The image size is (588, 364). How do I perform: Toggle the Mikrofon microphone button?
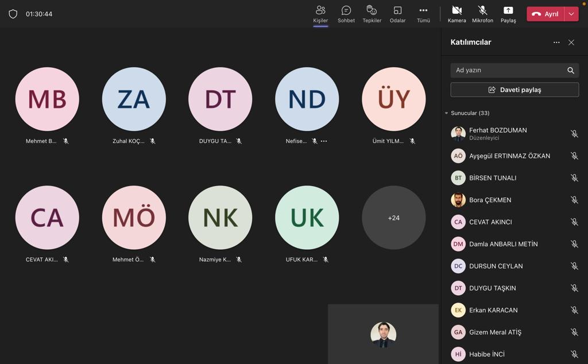[x=482, y=14]
